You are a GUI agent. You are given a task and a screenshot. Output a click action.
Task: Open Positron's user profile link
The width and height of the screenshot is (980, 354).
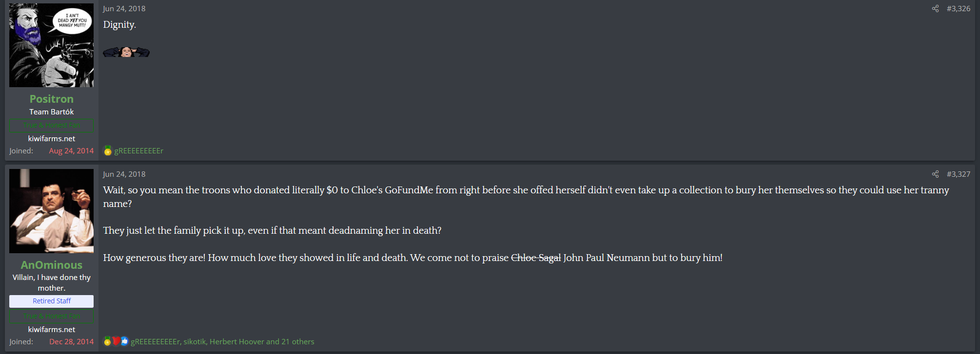click(51, 99)
